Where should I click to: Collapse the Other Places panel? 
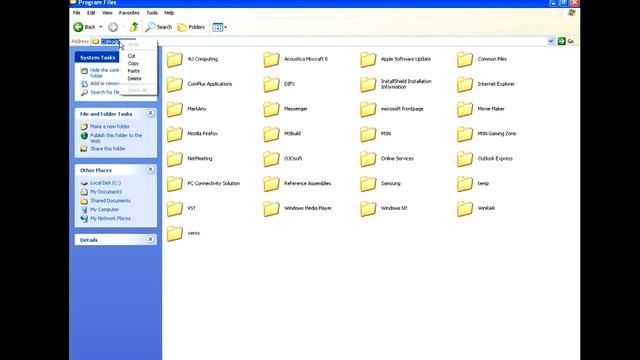[x=150, y=169]
